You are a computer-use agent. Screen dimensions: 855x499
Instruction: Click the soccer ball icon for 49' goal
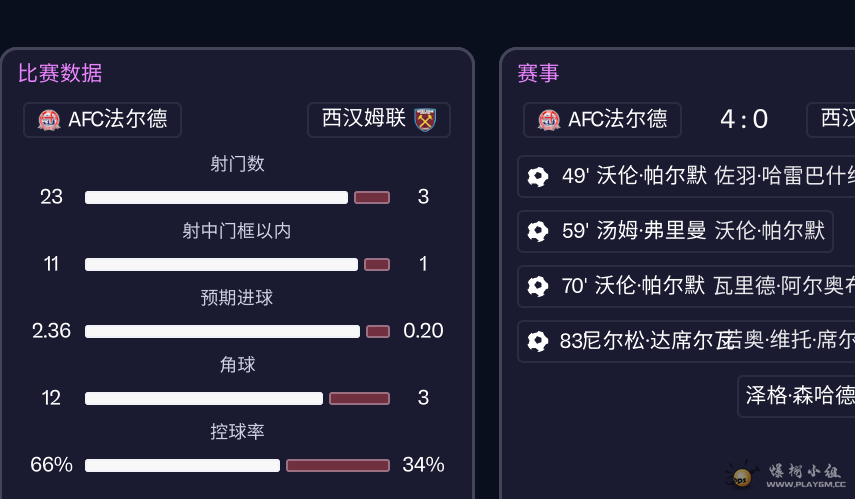[x=538, y=177]
